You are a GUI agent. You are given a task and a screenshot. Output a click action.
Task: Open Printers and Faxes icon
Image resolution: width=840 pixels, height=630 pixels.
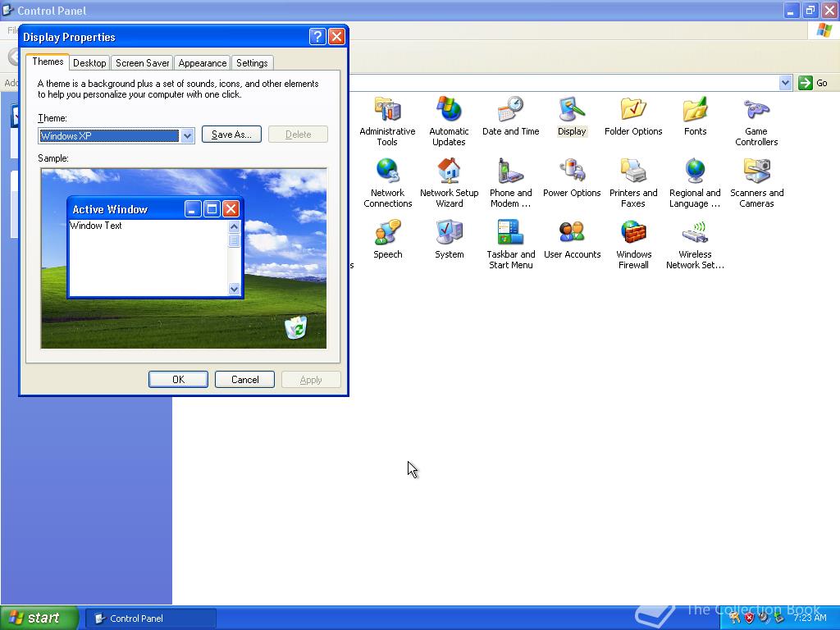pos(633,171)
